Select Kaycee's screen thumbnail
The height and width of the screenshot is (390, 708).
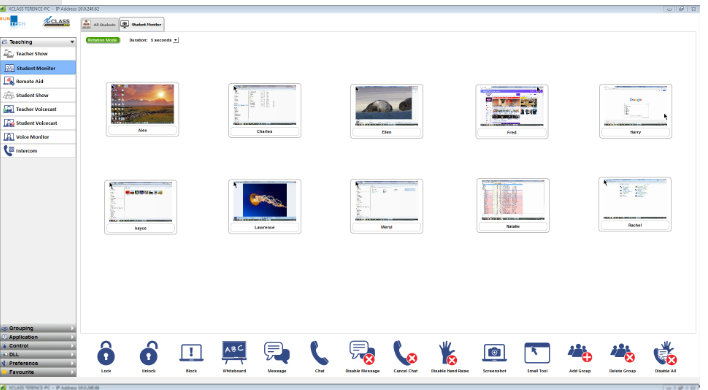tap(140, 202)
